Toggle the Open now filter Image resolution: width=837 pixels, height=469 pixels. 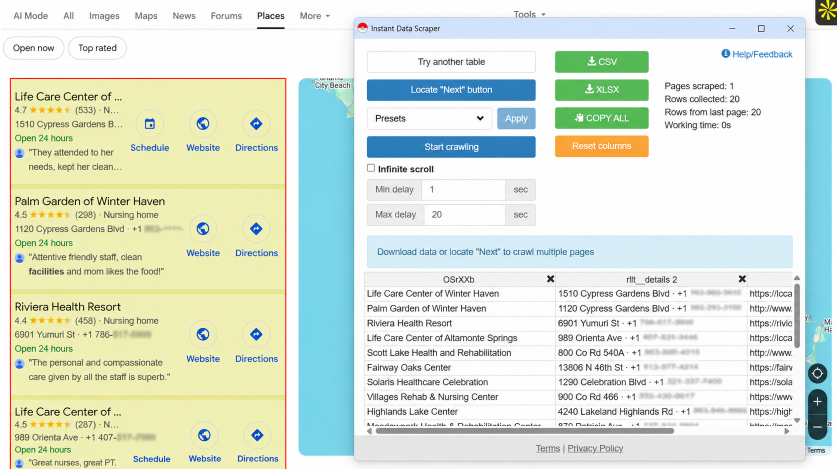pyautogui.click(x=34, y=48)
